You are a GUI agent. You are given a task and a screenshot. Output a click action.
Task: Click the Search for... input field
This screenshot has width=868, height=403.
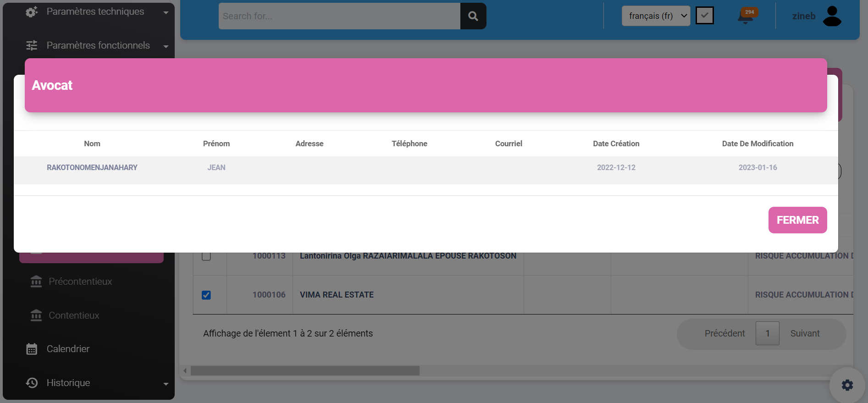pos(339,16)
